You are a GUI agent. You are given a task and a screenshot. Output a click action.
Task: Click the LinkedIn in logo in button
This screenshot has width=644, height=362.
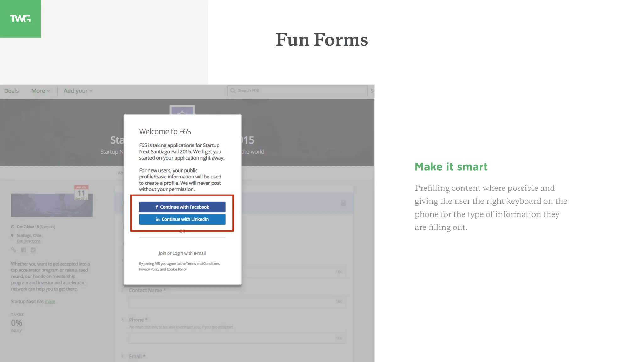point(158,219)
